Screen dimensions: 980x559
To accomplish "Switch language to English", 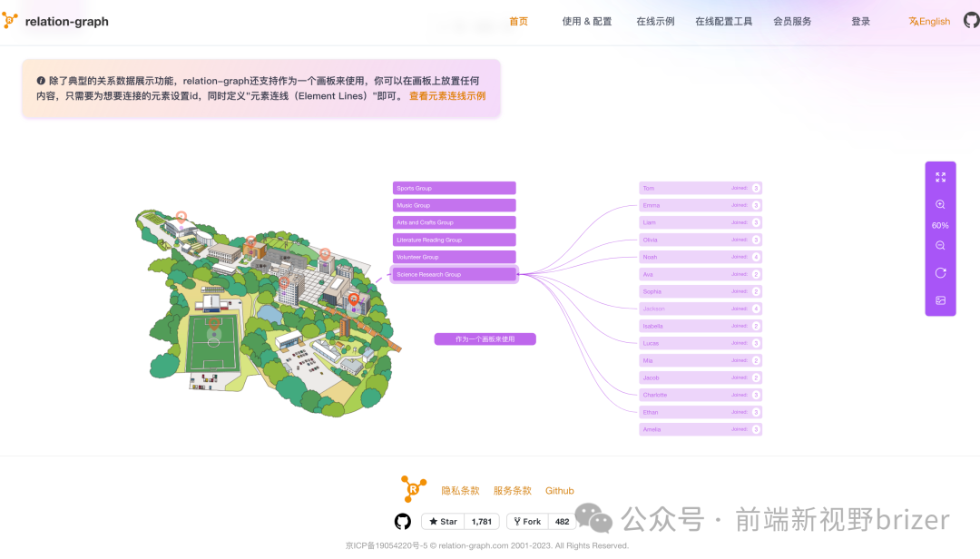I will coord(929,22).
